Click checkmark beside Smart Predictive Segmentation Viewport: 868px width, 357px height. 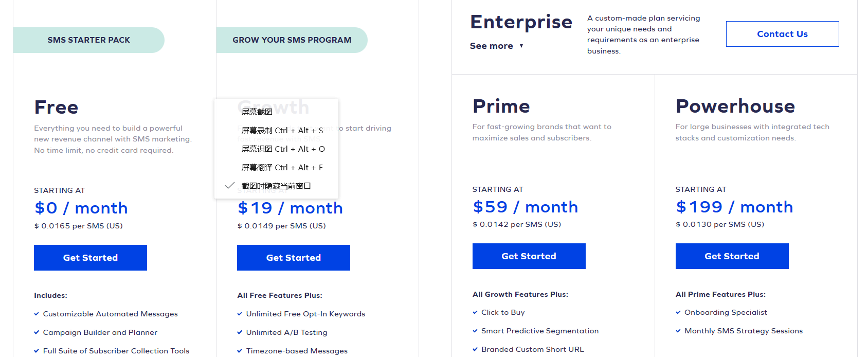[x=475, y=331]
